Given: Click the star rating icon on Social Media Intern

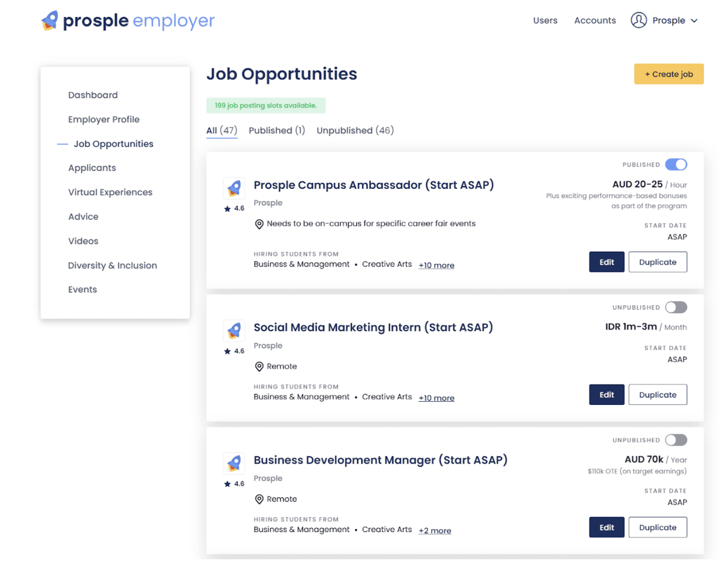Looking at the screenshot, I should 227,351.
